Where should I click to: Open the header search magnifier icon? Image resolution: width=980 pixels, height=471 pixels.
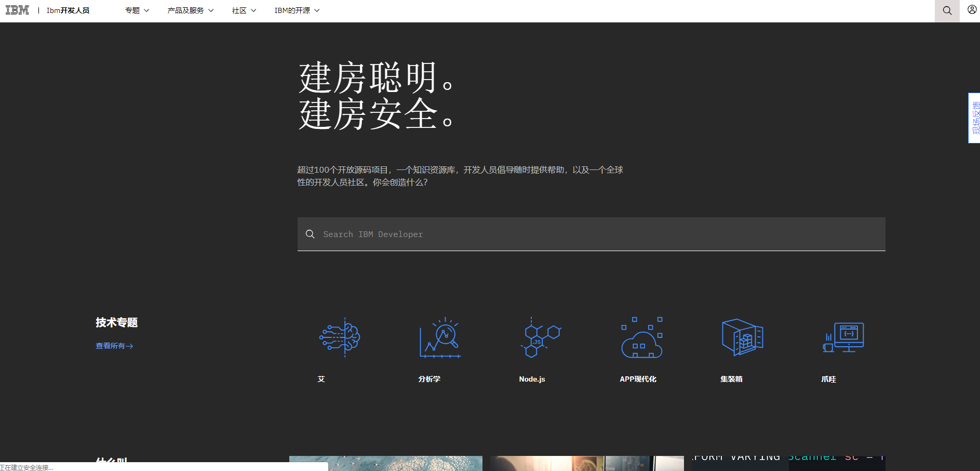pos(947,11)
